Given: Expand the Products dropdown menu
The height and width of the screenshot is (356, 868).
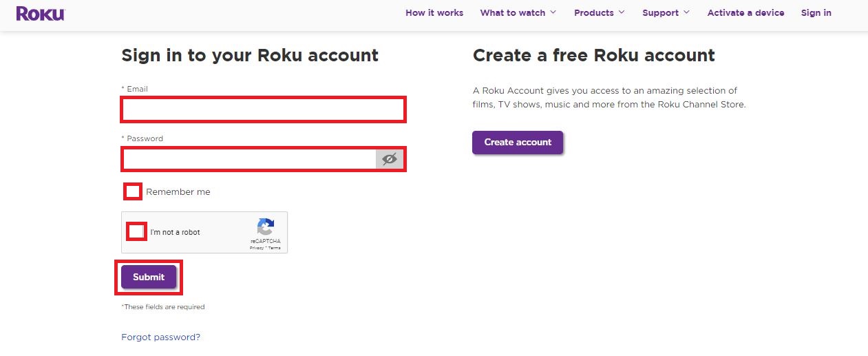Looking at the screenshot, I should [x=600, y=12].
